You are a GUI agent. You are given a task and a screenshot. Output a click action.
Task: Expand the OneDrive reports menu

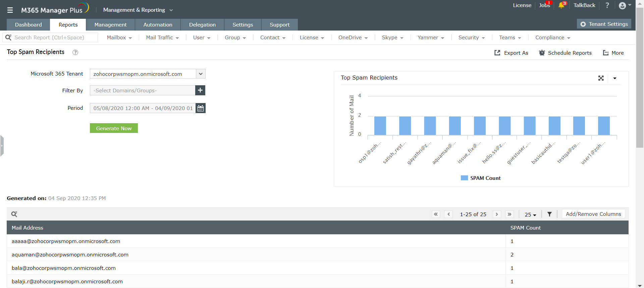pyautogui.click(x=353, y=38)
